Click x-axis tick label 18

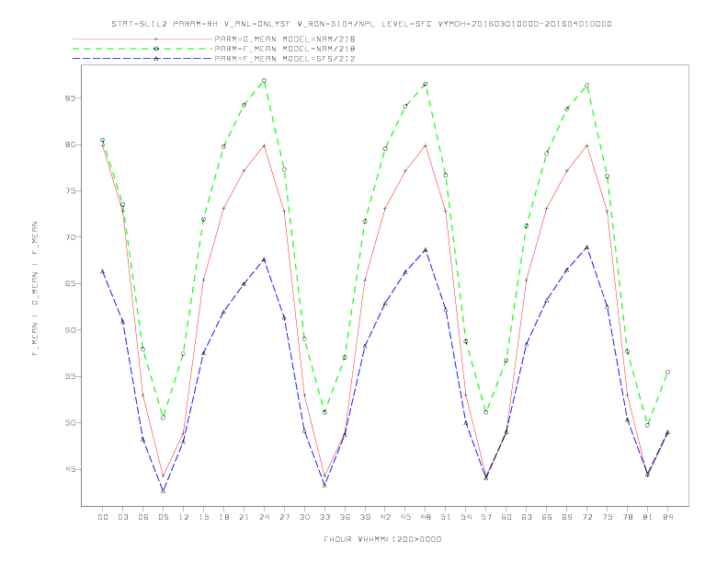[x=223, y=517]
